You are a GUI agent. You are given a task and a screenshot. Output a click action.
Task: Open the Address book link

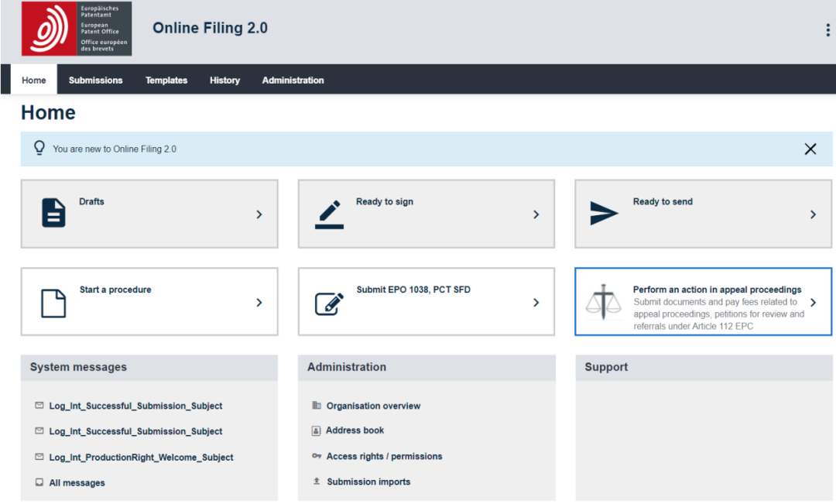click(x=355, y=430)
